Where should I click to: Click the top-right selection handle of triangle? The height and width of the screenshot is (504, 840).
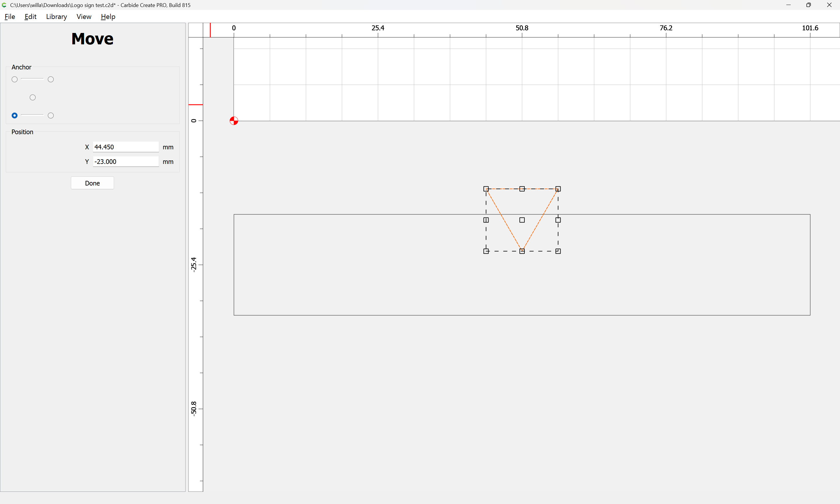[558, 189]
